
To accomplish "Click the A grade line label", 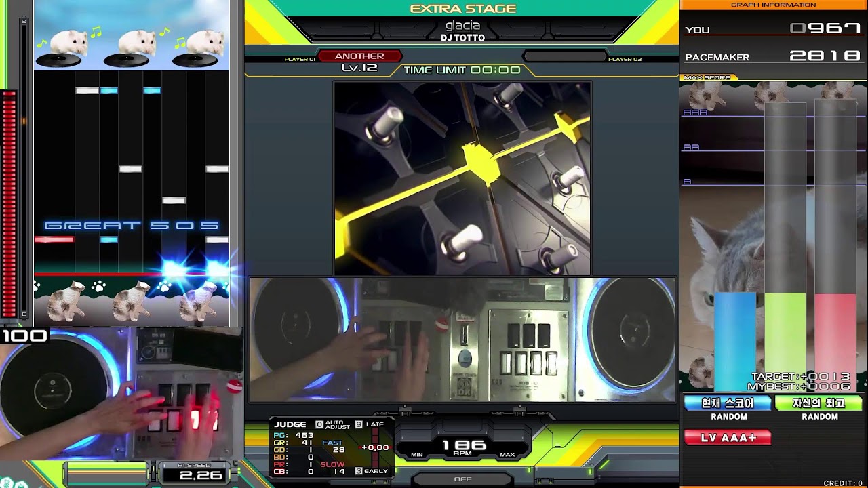I will point(687,182).
